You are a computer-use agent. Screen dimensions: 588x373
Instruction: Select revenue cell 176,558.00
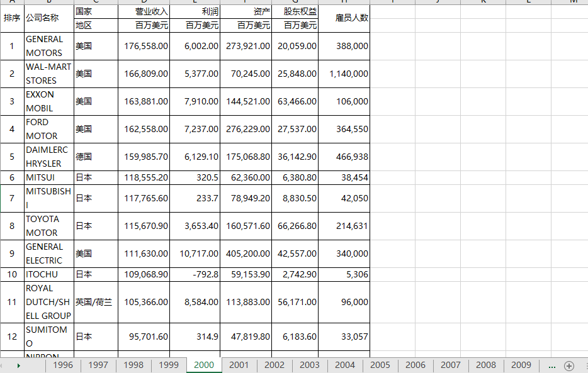pos(144,46)
